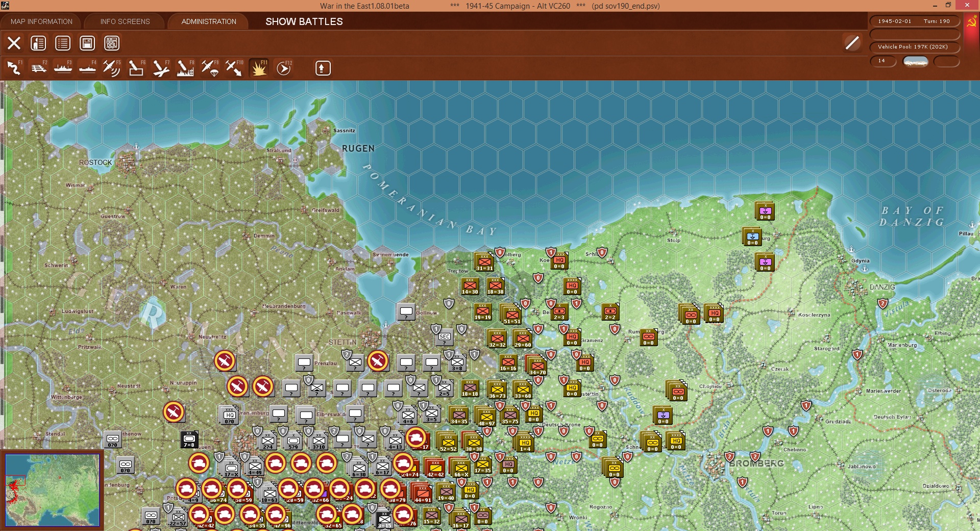Image resolution: width=980 pixels, height=531 pixels.
Task: Click the weather cloud indicator
Action: click(x=916, y=61)
